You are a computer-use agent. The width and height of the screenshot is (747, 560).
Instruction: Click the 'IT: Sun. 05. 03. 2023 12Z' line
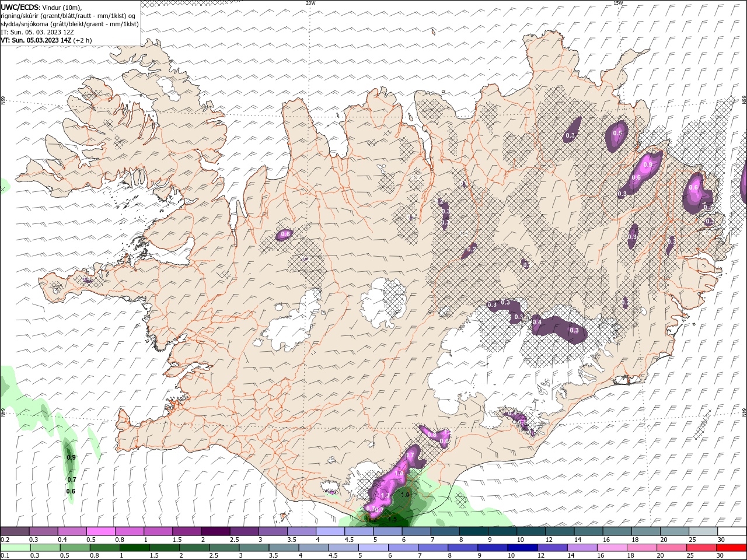39,32
